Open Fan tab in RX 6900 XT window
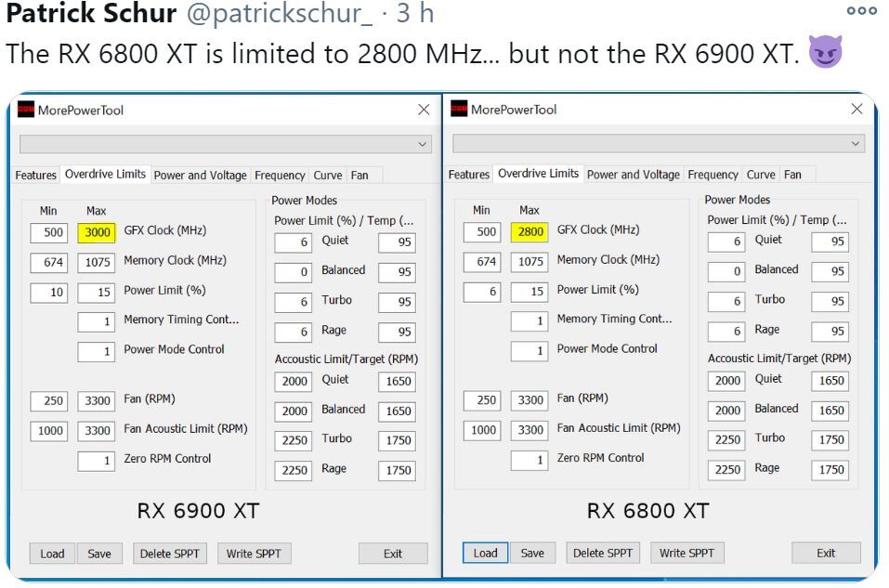This screenshot has height=588, width=889. (360, 176)
